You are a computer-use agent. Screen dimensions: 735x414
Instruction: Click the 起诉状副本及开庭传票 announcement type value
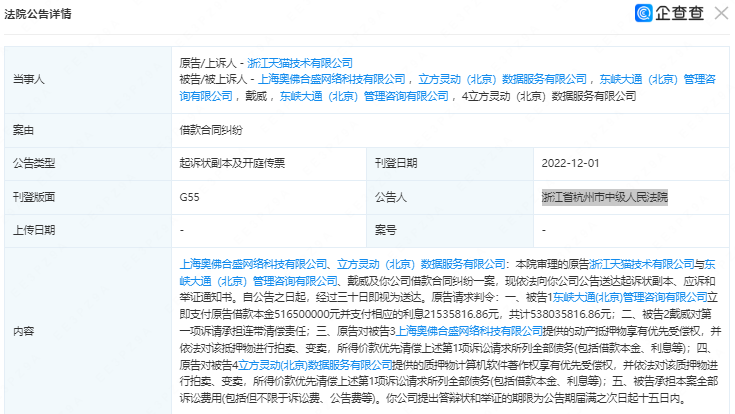pos(232,163)
